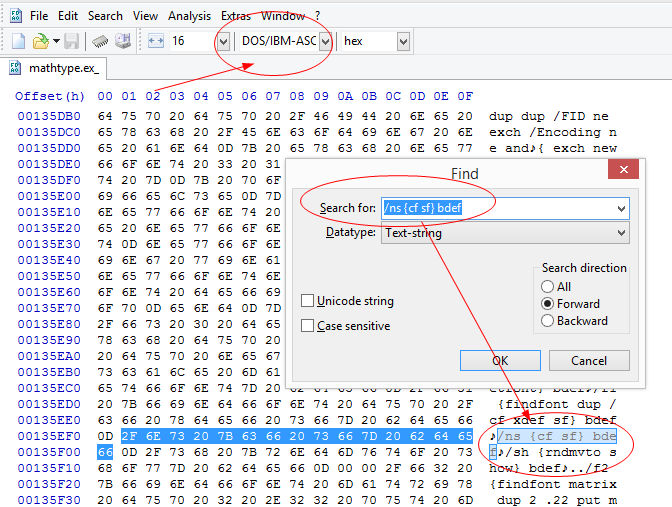Click the Open file folder icon
Image resolution: width=672 pixels, height=507 pixels.
pos(41,41)
